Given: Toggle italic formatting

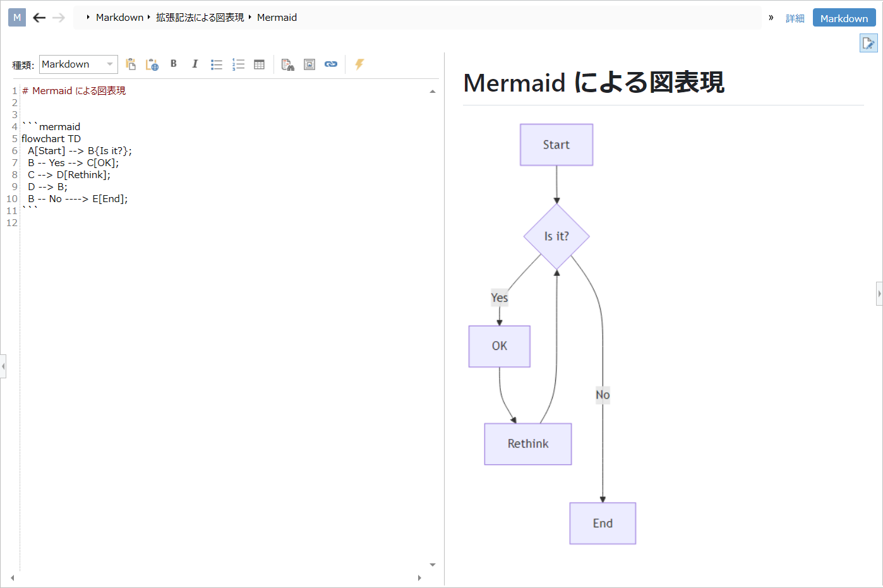Looking at the screenshot, I should [x=195, y=64].
